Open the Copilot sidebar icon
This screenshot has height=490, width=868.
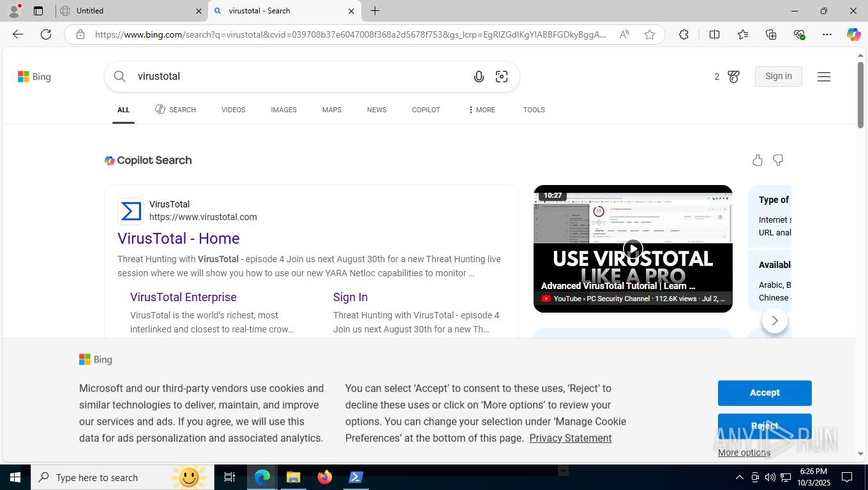[854, 34]
